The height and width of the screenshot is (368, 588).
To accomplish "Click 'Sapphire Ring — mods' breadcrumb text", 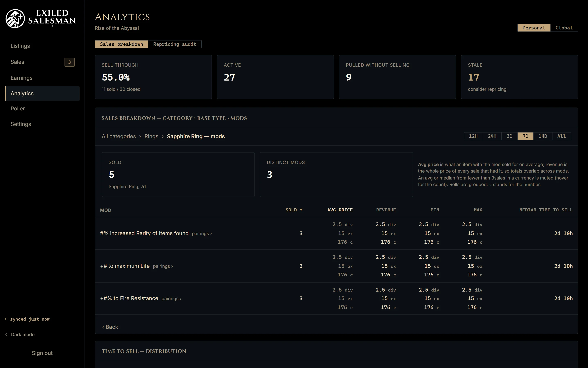I will click(x=196, y=136).
